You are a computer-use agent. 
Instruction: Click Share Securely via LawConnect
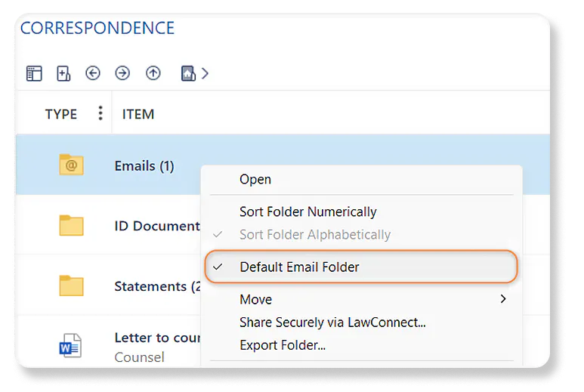click(332, 323)
